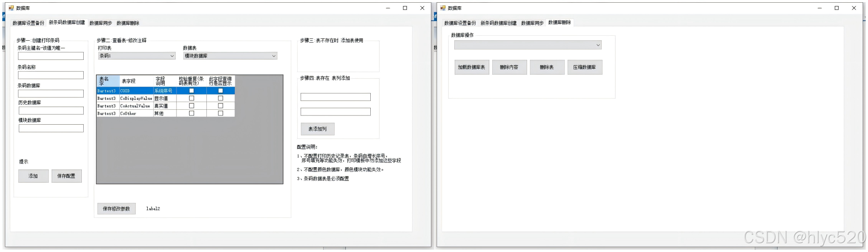
Task: Check 校验重复 box in the CoActualValue row
Action: pos(191,106)
